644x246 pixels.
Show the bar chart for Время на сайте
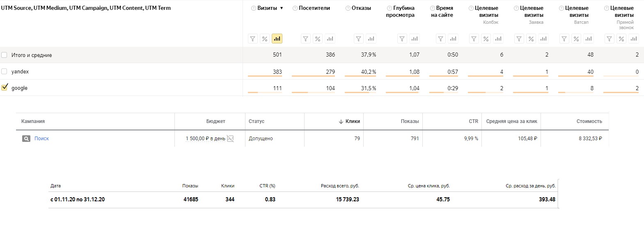(x=453, y=39)
